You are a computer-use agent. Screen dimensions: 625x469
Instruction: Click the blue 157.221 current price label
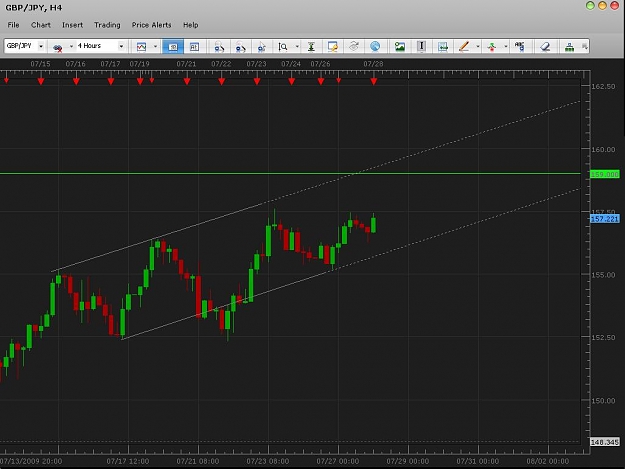(x=605, y=219)
